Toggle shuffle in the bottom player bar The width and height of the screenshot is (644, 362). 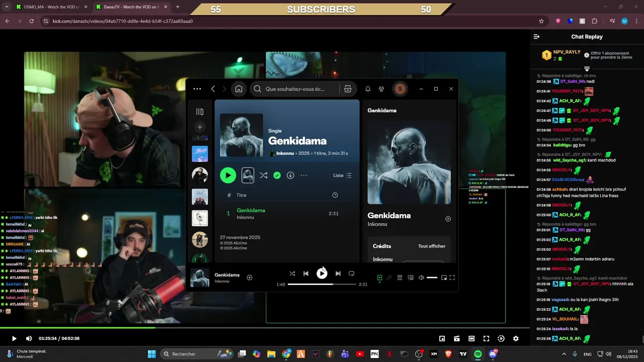(292, 274)
